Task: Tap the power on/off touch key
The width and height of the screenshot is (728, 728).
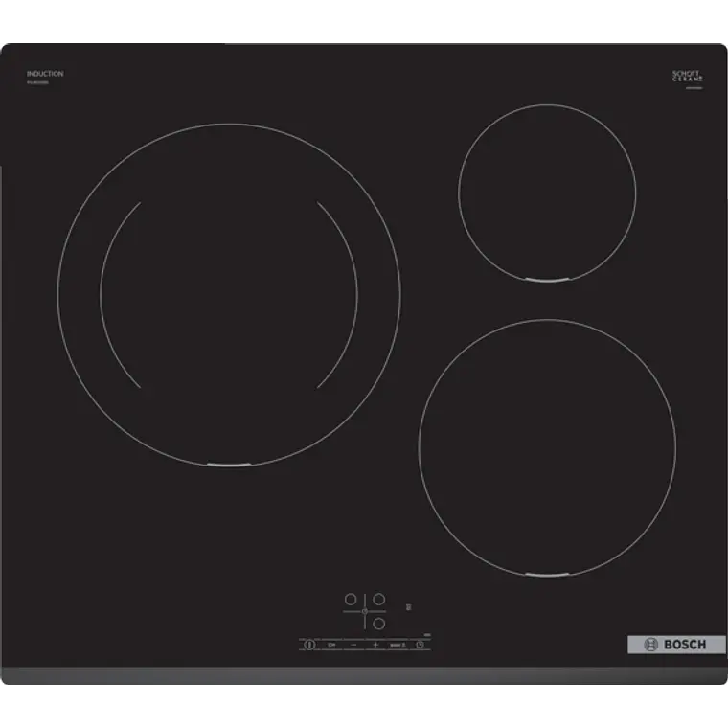Action: [309, 645]
